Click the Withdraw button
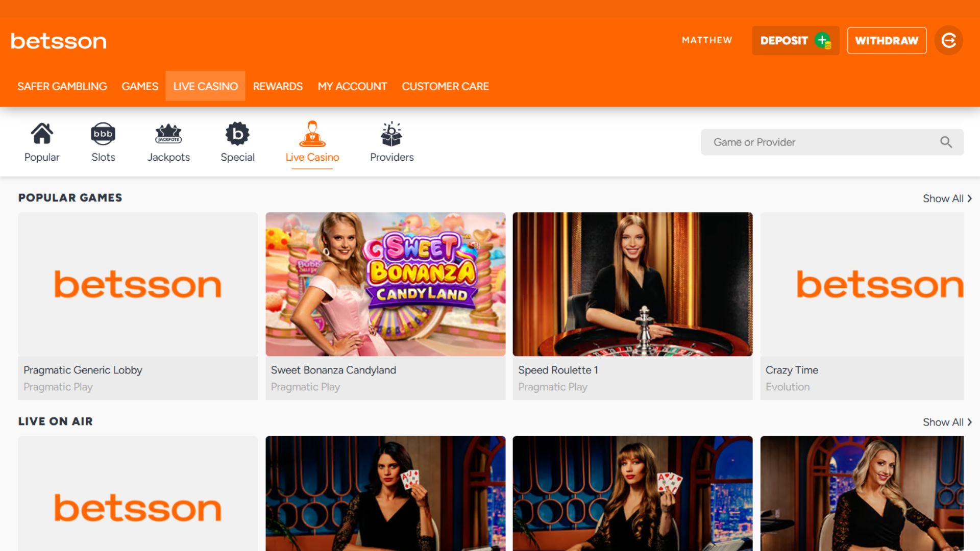 pyautogui.click(x=887, y=40)
